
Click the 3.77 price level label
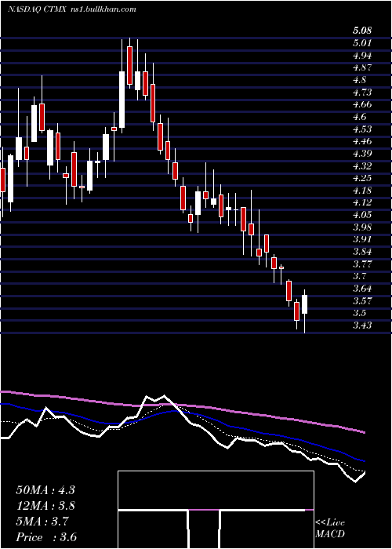coord(362,264)
